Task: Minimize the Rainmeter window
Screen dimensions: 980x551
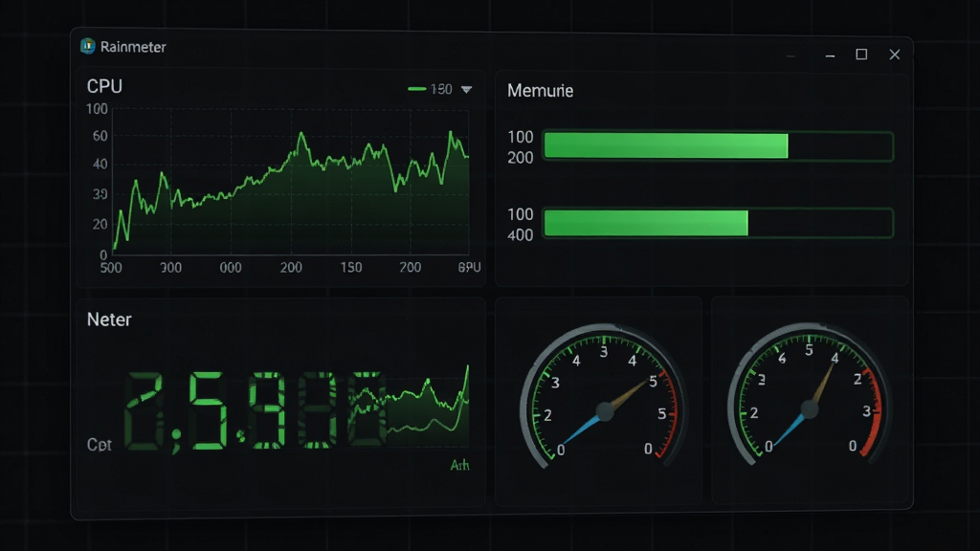Action: 830,55
